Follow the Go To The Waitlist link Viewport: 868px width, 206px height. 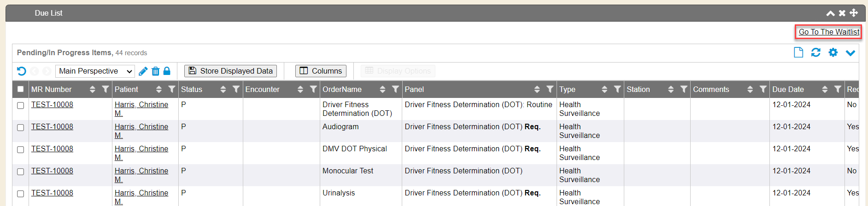point(828,32)
